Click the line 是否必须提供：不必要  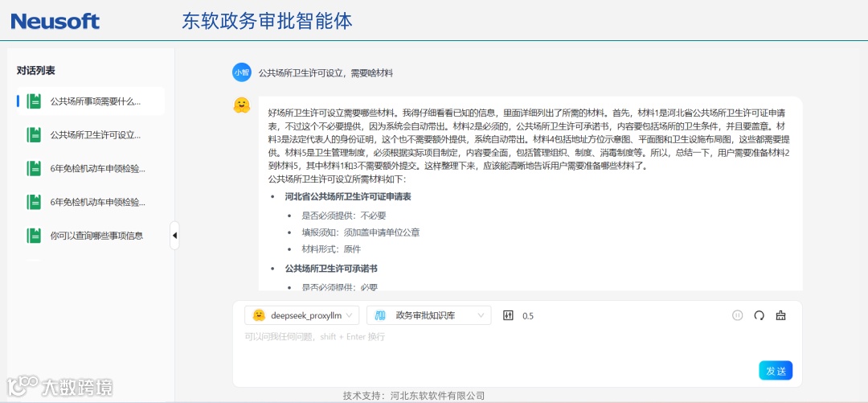tap(343, 216)
